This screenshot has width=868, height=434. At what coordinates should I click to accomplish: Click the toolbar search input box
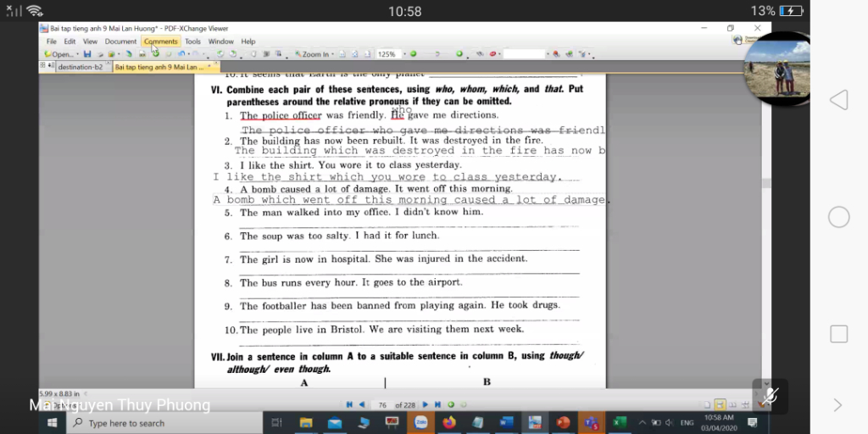coord(524,54)
